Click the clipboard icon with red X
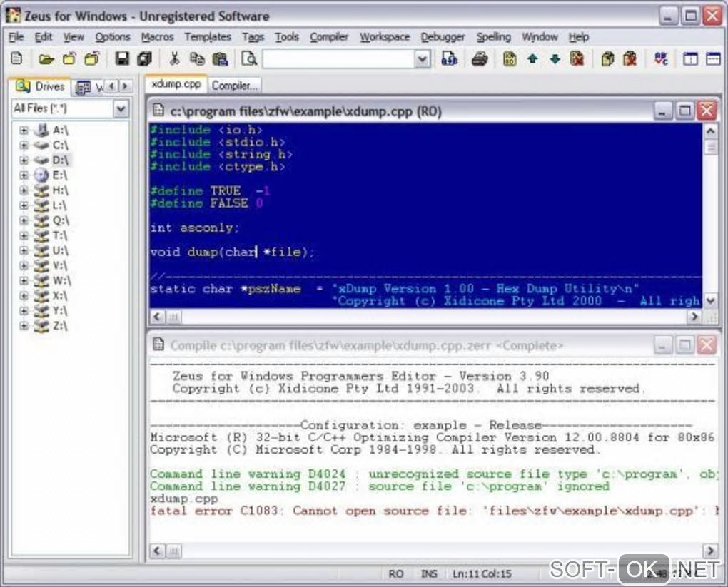Image resolution: width=728 pixels, height=587 pixels. (x=630, y=59)
